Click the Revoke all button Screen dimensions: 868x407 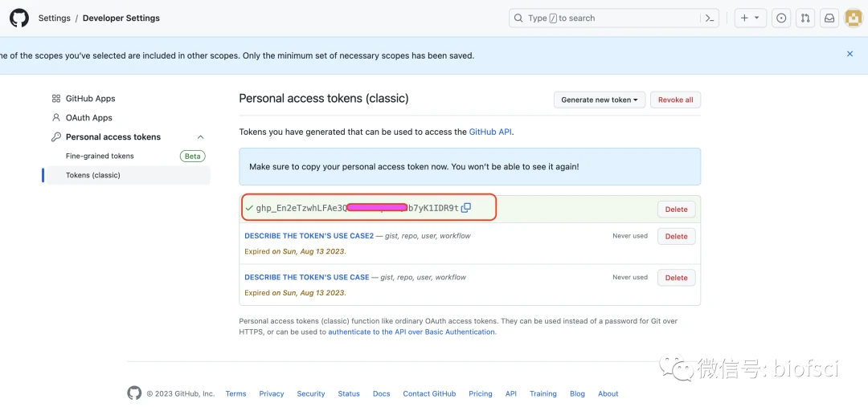675,100
